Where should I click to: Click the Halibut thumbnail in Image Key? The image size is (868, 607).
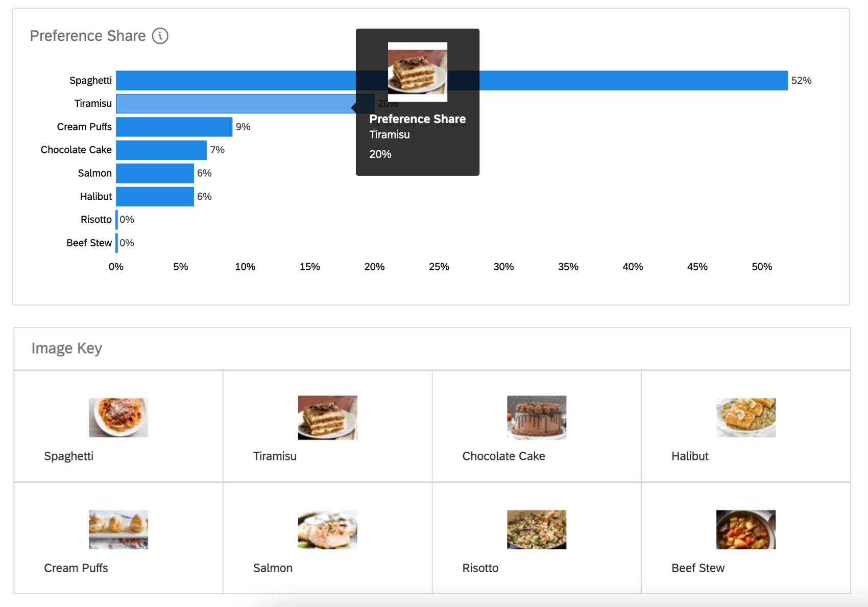pos(745,417)
